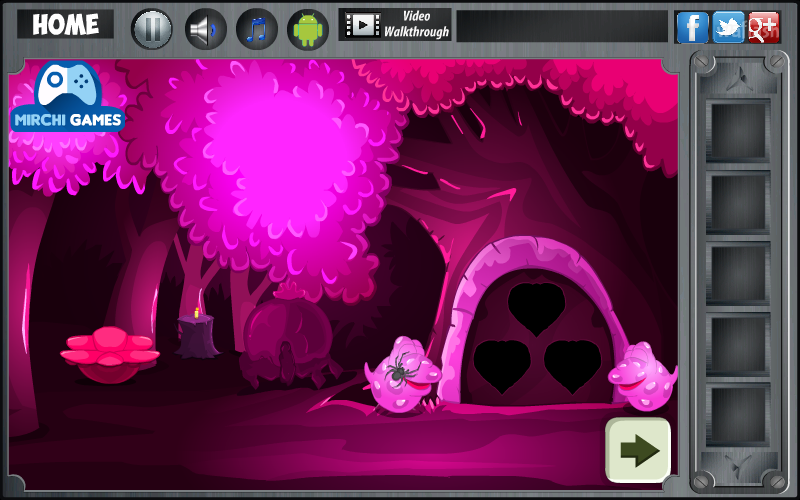The width and height of the screenshot is (800, 500).
Task: Select the first inventory slot
Action: pos(738,131)
